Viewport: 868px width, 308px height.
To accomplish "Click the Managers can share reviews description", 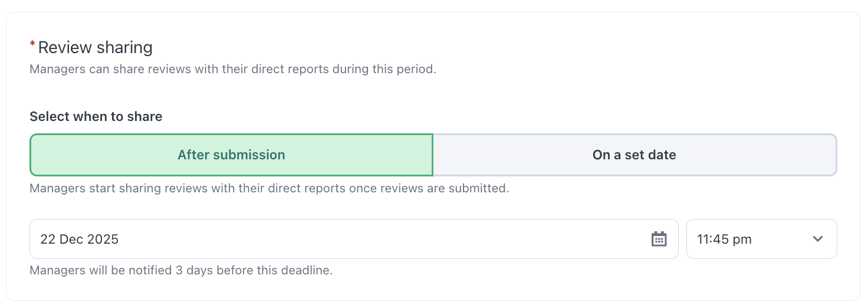I will [x=232, y=69].
